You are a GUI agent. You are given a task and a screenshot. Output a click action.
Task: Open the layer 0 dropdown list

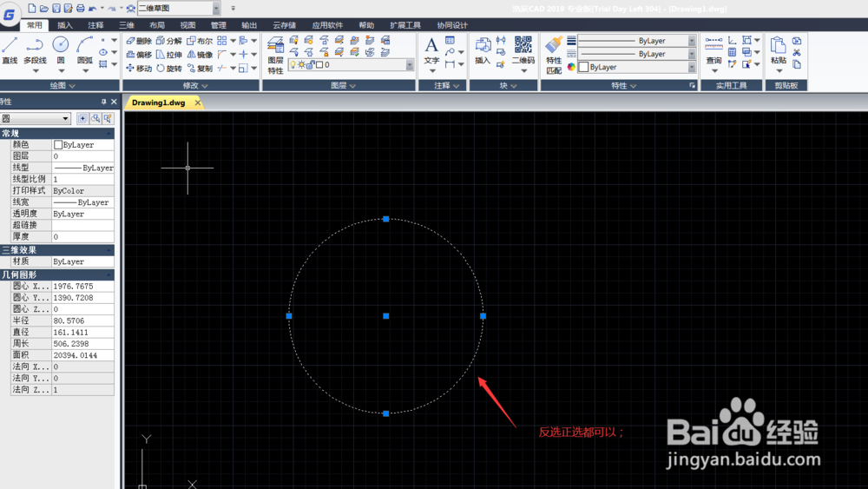coord(410,65)
